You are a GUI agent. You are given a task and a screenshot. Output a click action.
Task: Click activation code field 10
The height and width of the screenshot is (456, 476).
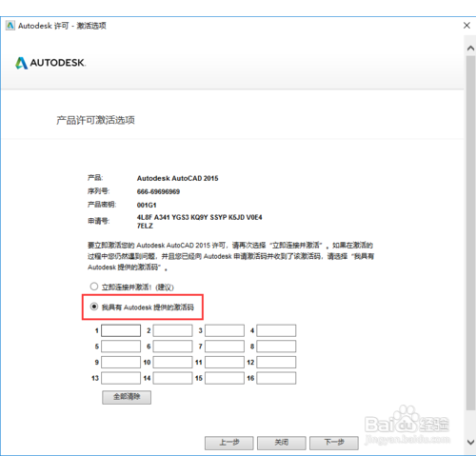172,362
